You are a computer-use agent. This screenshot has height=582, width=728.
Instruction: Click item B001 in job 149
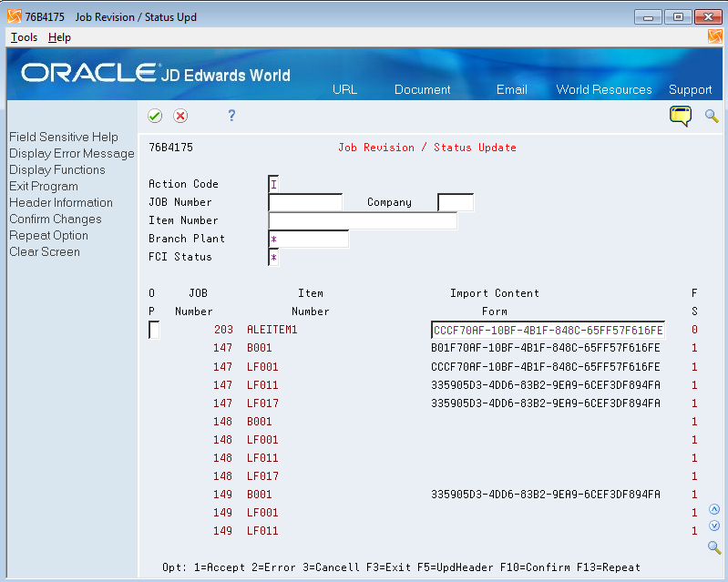point(259,495)
